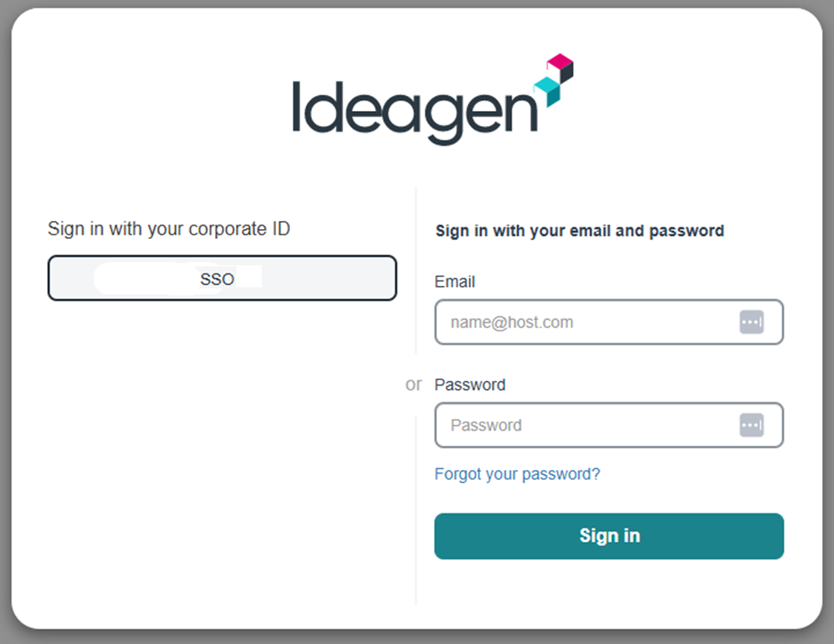The image size is (834, 644).
Task: Sign in using the SSO button
Action: click(x=222, y=279)
